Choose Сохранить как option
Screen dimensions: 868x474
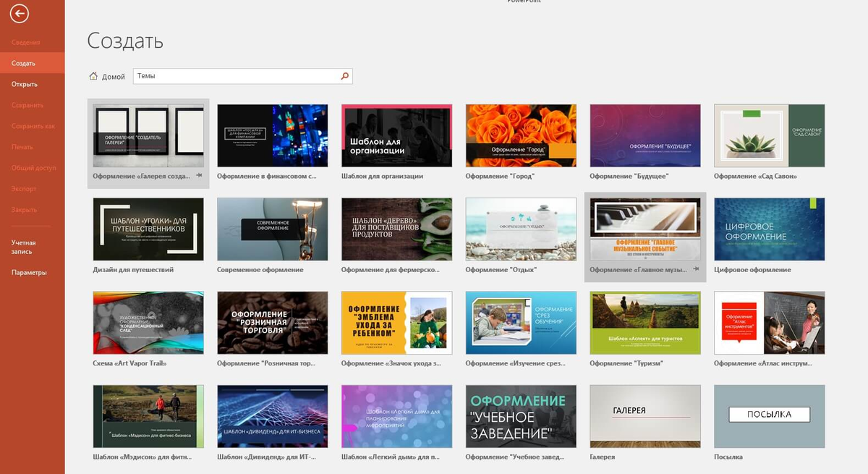tap(33, 126)
